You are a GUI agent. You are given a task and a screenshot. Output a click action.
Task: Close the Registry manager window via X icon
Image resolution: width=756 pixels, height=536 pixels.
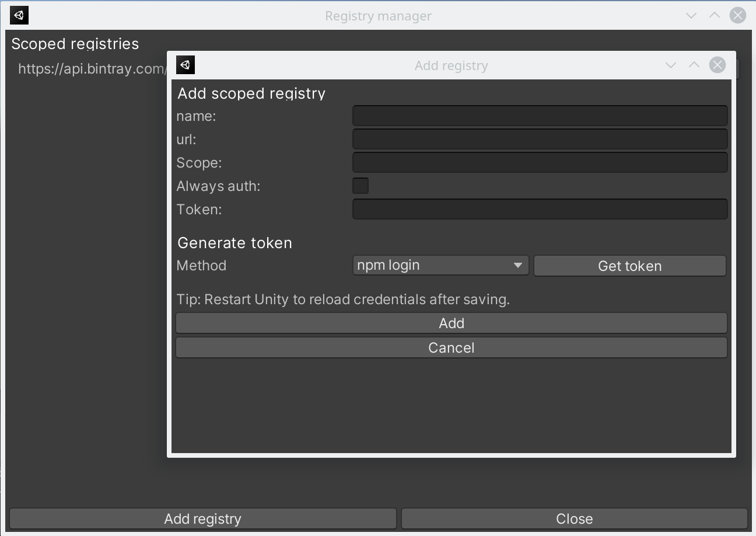point(738,16)
